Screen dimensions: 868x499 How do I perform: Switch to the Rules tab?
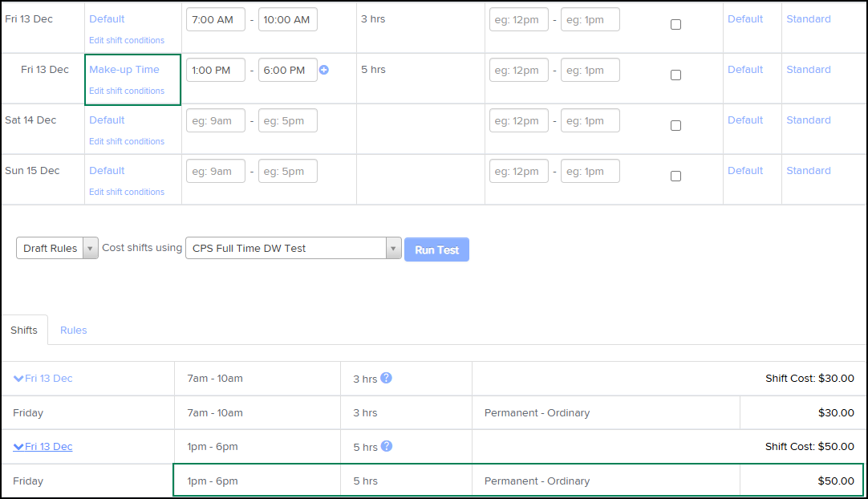point(74,330)
